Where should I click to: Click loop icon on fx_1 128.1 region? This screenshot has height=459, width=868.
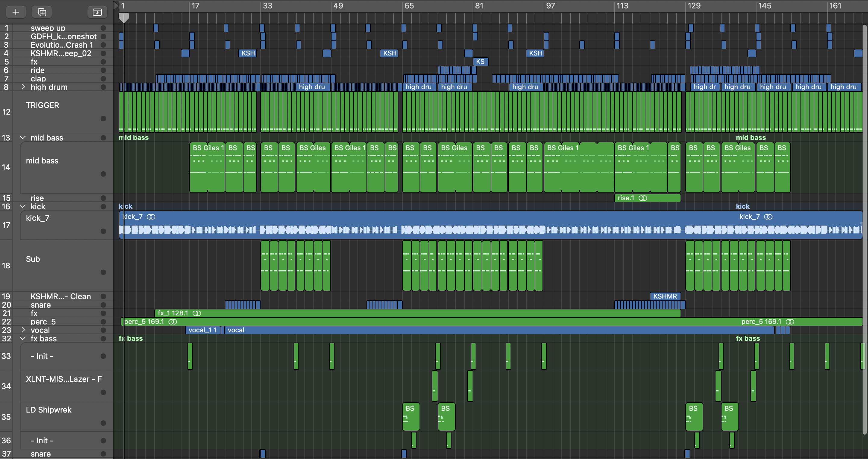point(197,313)
